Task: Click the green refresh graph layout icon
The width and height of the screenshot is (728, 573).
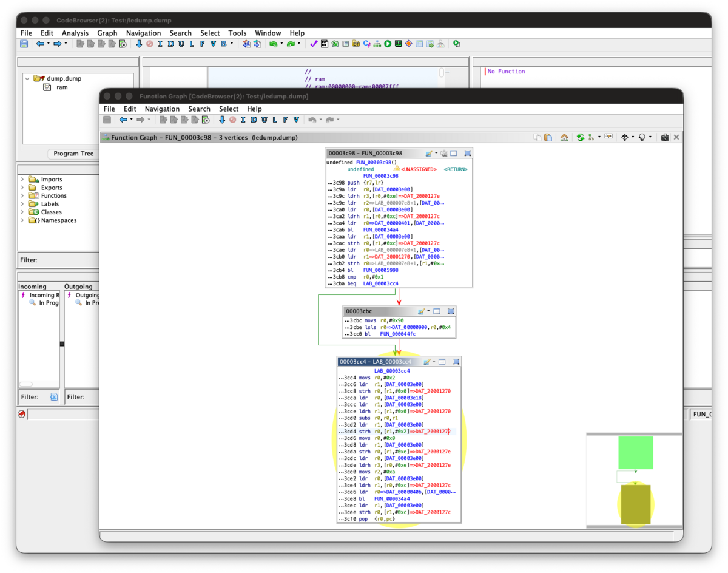Action: point(581,138)
